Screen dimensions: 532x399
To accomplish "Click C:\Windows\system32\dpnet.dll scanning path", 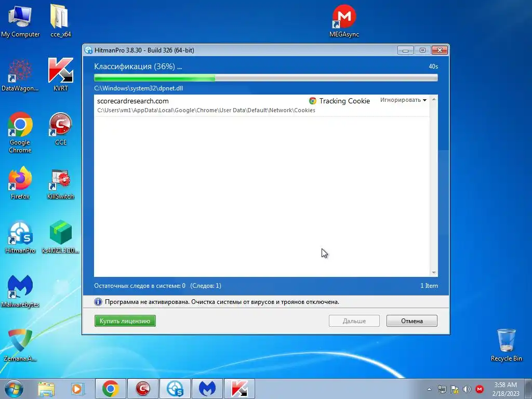I will coord(138,88).
